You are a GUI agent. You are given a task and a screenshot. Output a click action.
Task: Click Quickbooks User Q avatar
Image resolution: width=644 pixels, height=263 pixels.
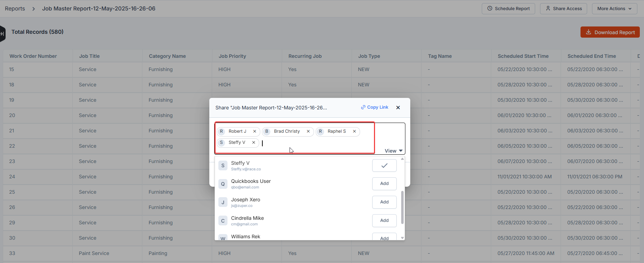tap(223, 184)
